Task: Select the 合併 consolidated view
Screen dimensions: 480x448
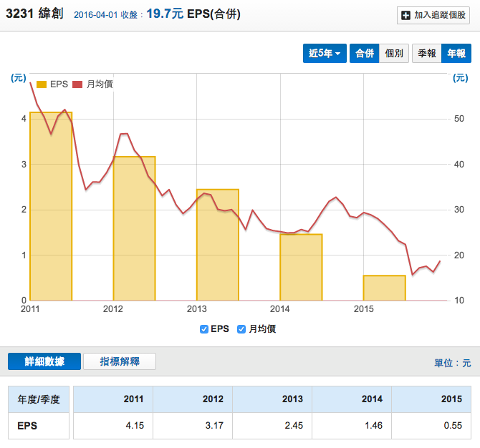Action: [x=364, y=54]
